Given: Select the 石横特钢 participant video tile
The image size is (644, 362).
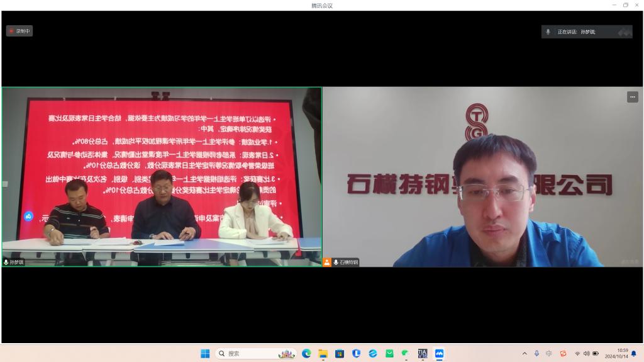Looking at the screenshot, I should pos(482,177).
